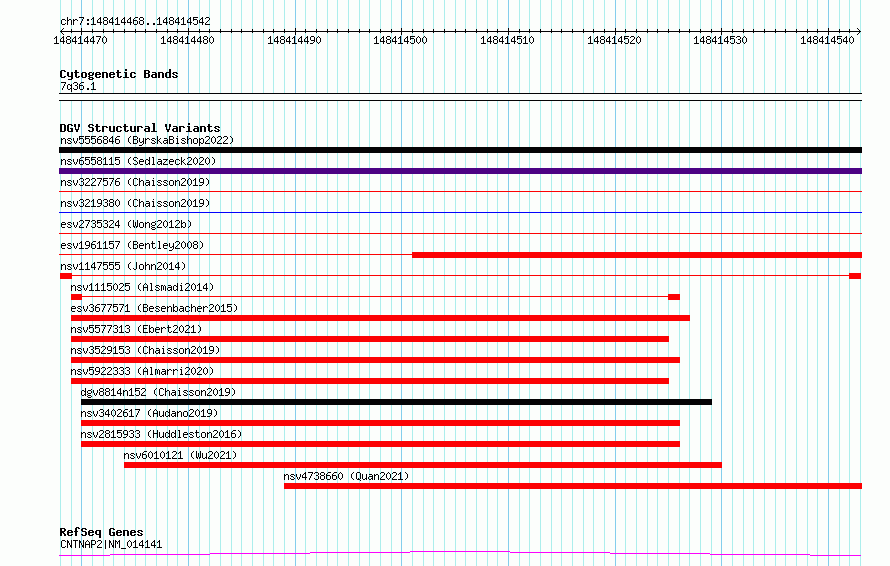Click ruler position 148414520
The height and width of the screenshot is (566, 890).
coord(614,40)
